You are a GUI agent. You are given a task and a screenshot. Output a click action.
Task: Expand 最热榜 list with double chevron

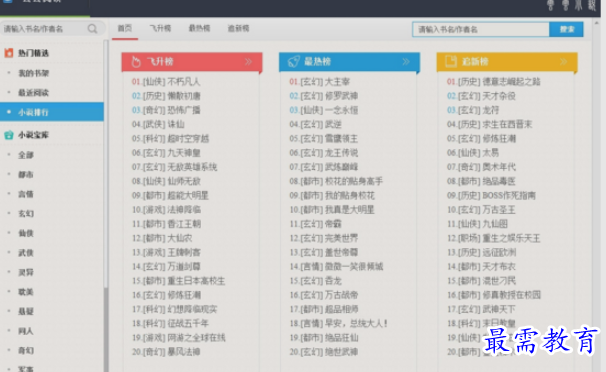click(406, 61)
